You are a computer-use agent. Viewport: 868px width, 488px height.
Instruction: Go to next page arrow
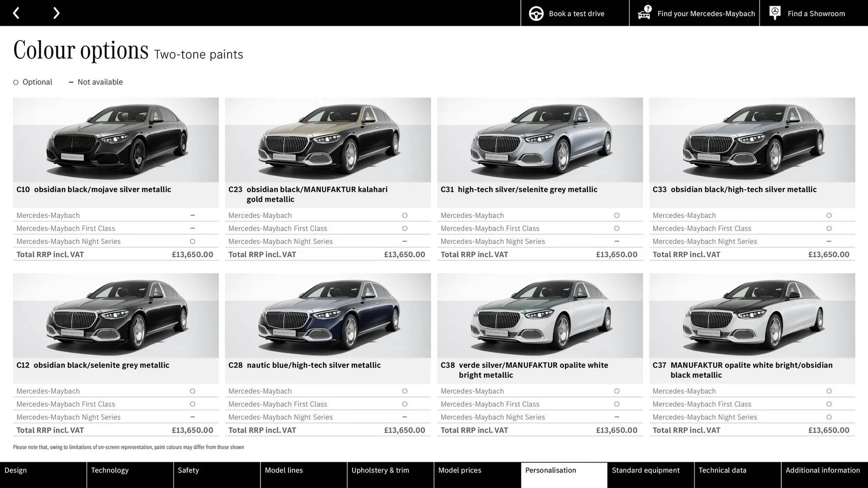pos(56,13)
